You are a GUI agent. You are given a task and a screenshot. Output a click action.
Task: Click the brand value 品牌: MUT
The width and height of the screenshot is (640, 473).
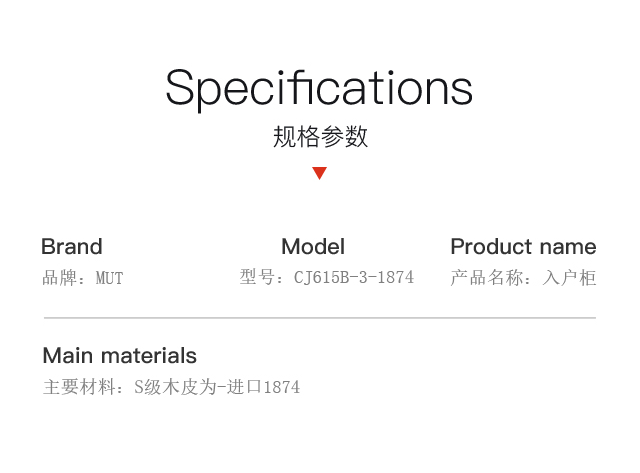(x=82, y=278)
